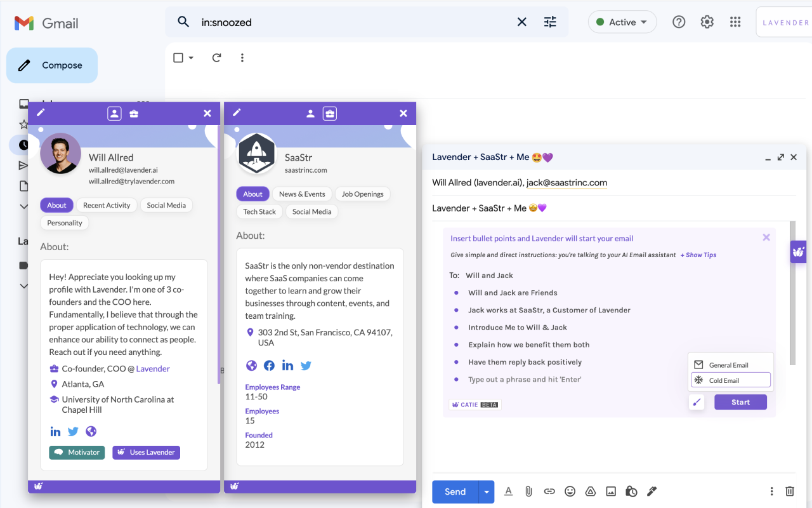The image size is (812, 508).
Task: Open the Personality tab
Action: pos(65,223)
